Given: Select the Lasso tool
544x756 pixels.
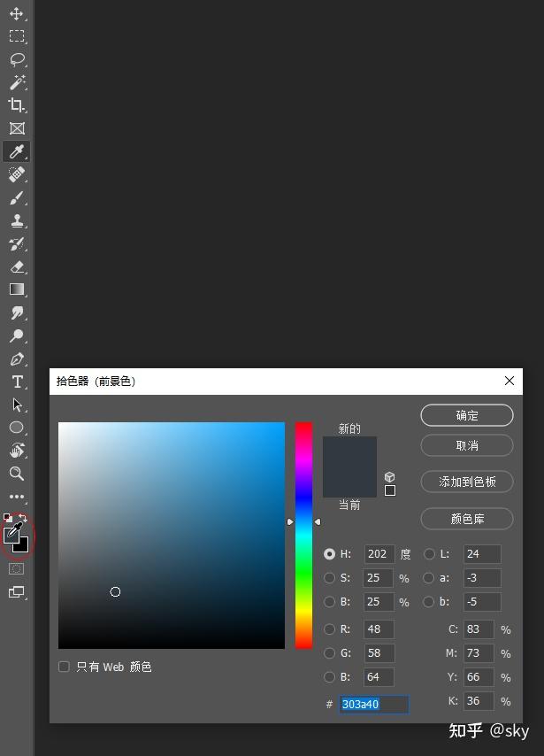Looking at the screenshot, I should click(x=17, y=59).
